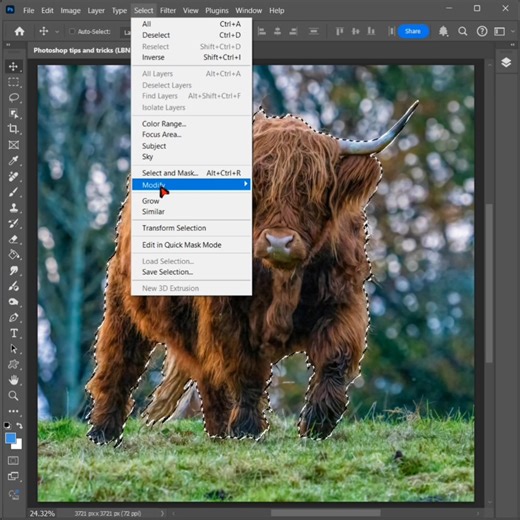Choose Select and Mask option
Image resolution: width=520 pixels, height=520 pixels.
tap(192, 173)
